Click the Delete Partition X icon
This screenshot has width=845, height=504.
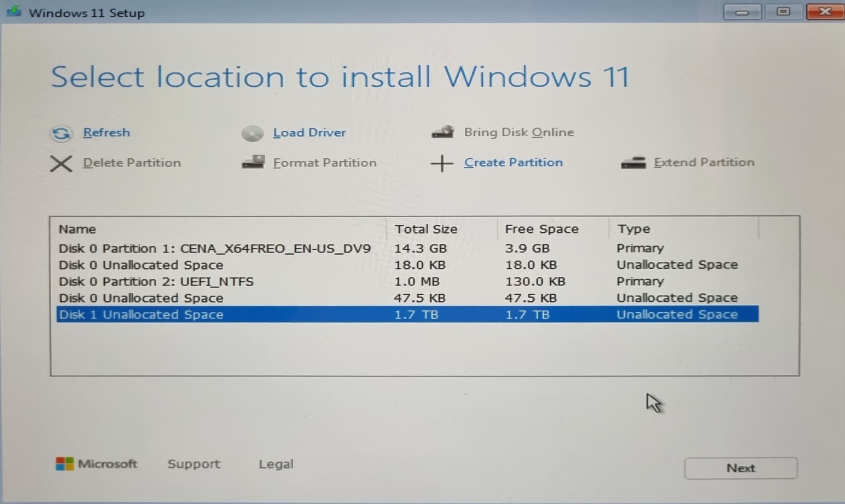pos(61,164)
